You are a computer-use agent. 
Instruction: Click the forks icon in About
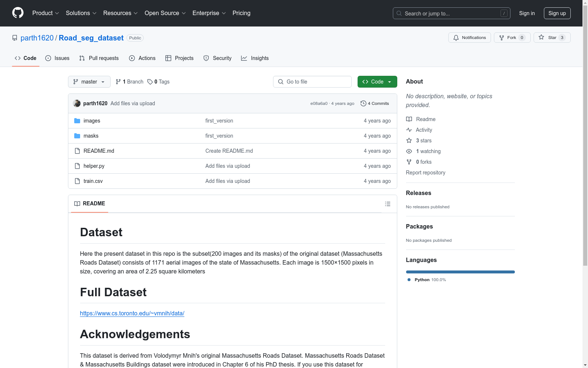409,162
